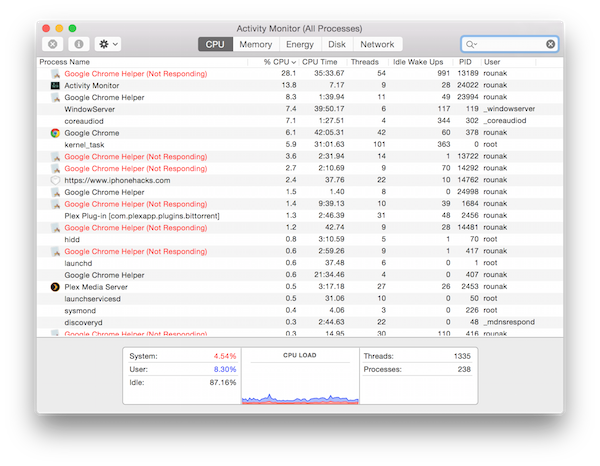Click the CPU Load graph
Image resolution: width=600 pixels, height=466 pixels.
tap(299, 382)
